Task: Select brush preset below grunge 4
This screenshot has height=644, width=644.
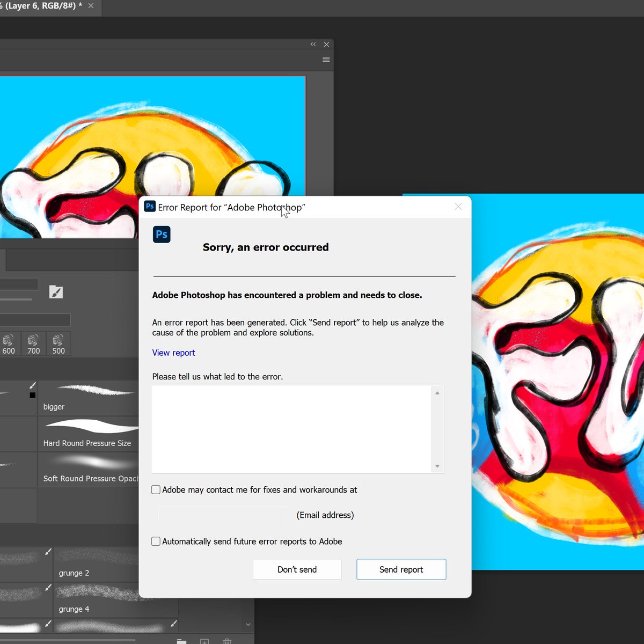Action: pos(116,626)
